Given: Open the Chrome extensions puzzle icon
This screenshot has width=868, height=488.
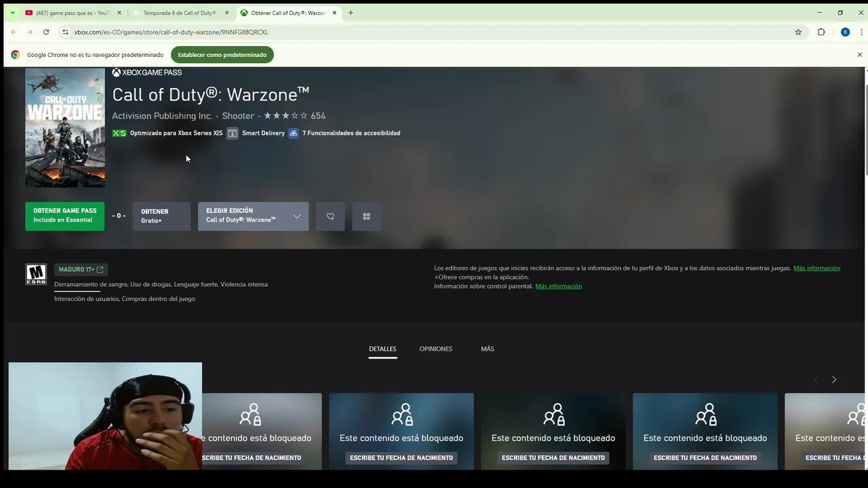Looking at the screenshot, I should point(821,32).
